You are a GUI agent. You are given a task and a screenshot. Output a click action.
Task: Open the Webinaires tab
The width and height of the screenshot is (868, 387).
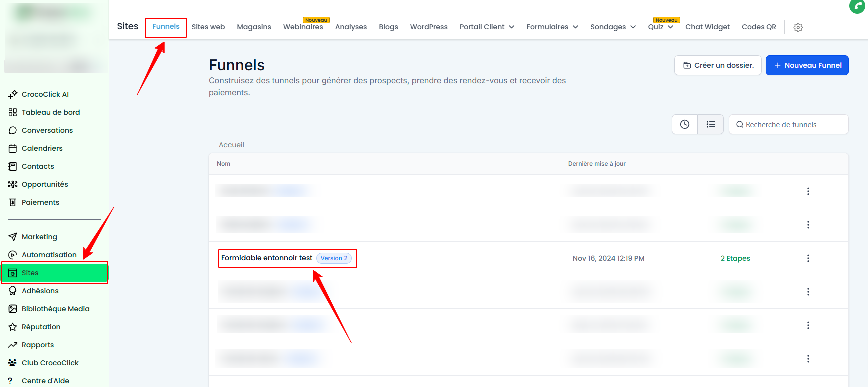pyautogui.click(x=303, y=27)
